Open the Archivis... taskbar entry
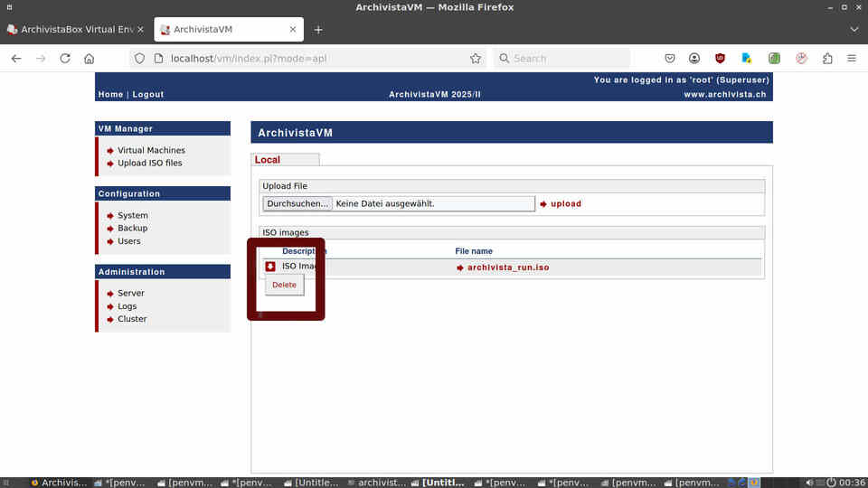Viewport: 868px width, 488px height. [x=58, y=483]
